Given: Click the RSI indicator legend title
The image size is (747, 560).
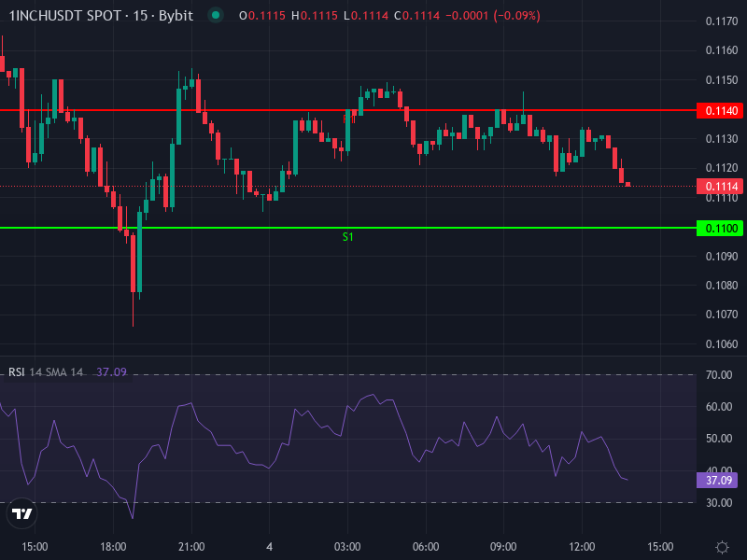Looking at the screenshot, I should pos(15,371).
